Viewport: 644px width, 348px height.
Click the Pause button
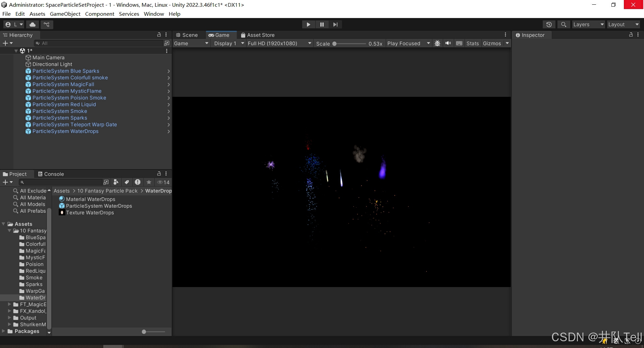pyautogui.click(x=322, y=24)
